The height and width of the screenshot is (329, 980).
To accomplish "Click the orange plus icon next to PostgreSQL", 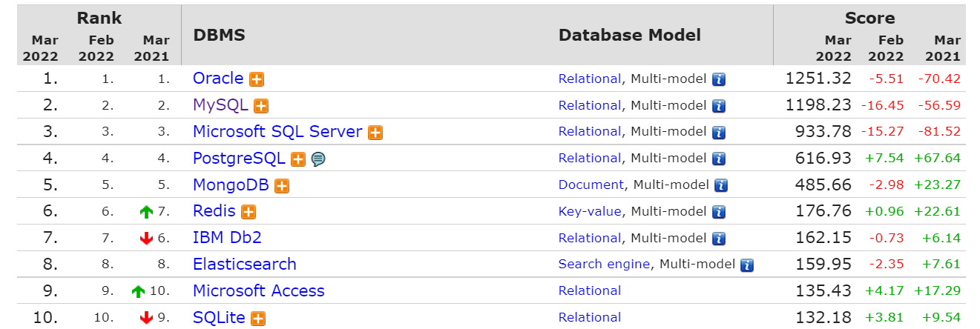I will pos(298,159).
